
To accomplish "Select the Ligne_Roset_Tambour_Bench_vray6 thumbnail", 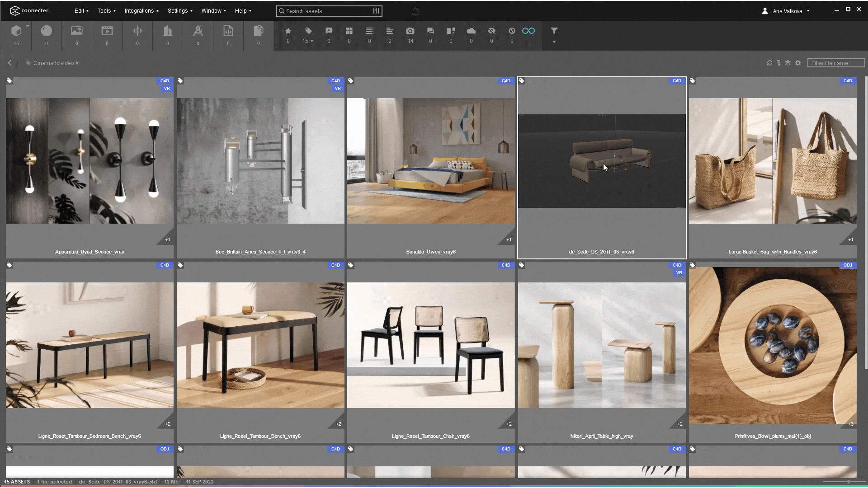I will pos(260,345).
